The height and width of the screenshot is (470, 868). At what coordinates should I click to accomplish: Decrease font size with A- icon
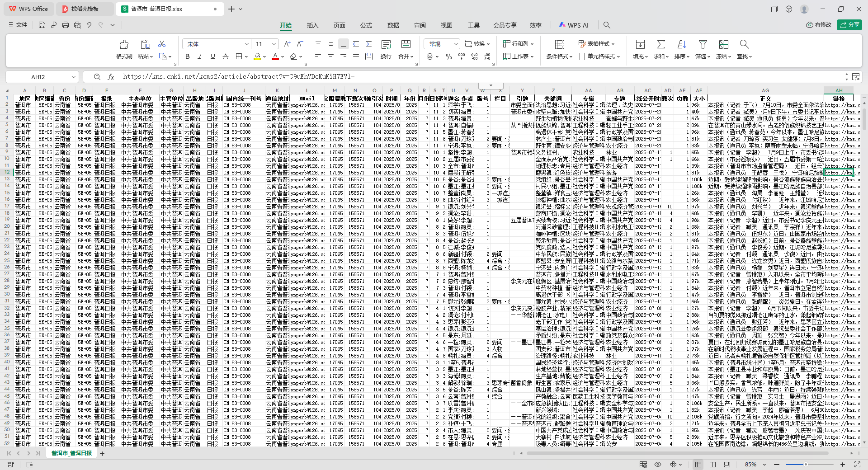300,44
